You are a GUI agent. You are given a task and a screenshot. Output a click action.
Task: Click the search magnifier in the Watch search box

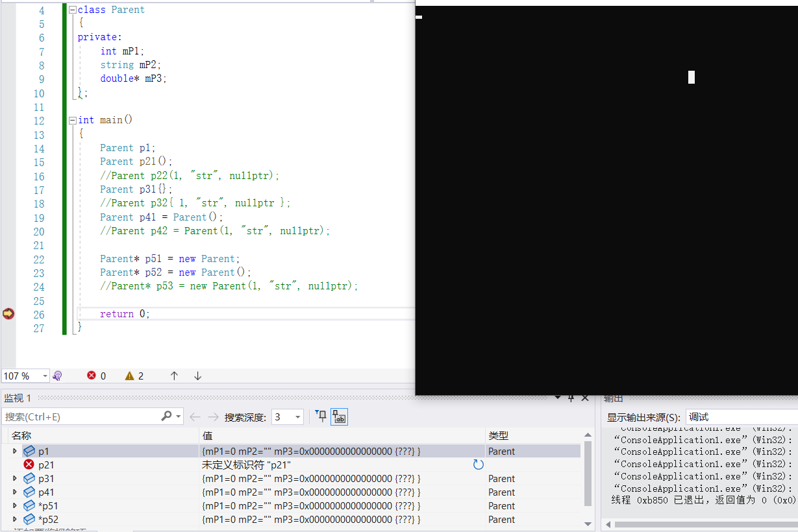click(166, 416)
